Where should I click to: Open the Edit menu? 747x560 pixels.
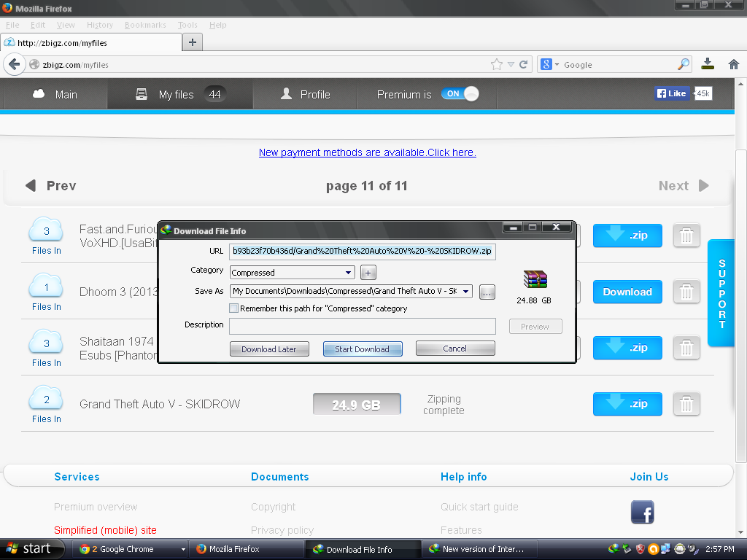coord(38,25)
